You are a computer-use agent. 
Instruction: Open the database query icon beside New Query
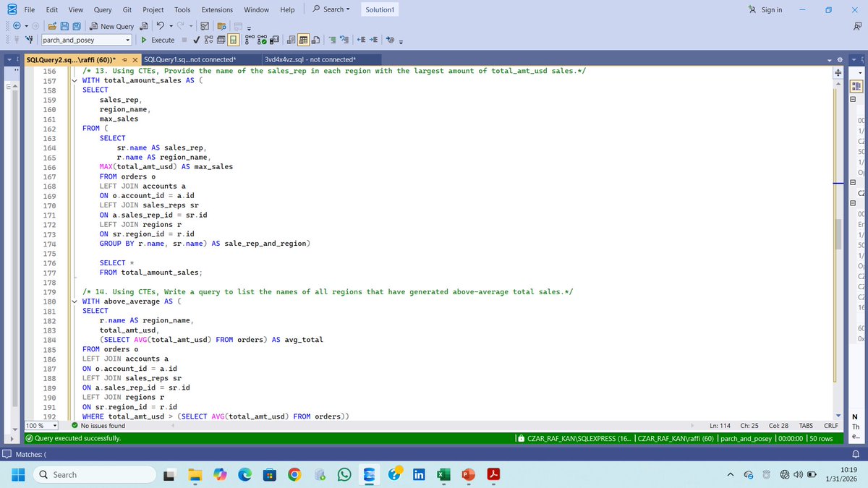(144, 26)
